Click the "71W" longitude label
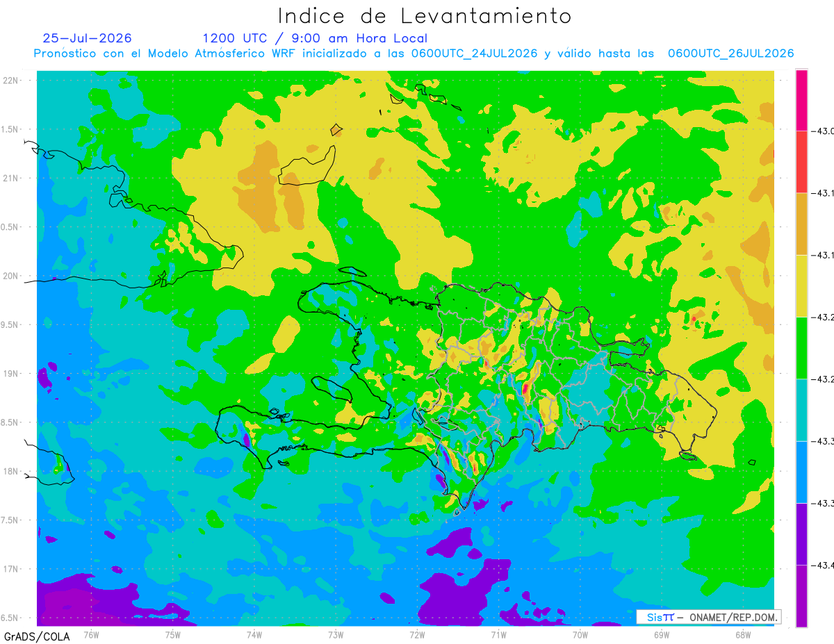The height and width of the screenshot is (644, 834). click(498, 634)
